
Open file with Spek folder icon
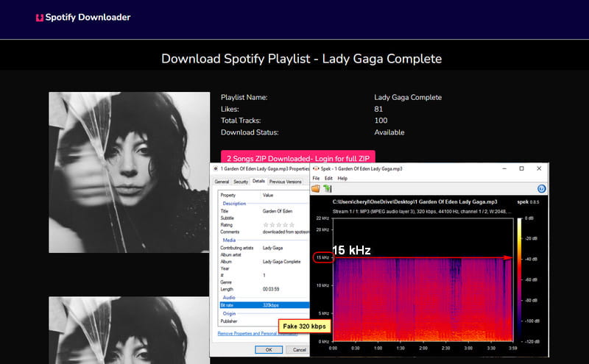316,188
